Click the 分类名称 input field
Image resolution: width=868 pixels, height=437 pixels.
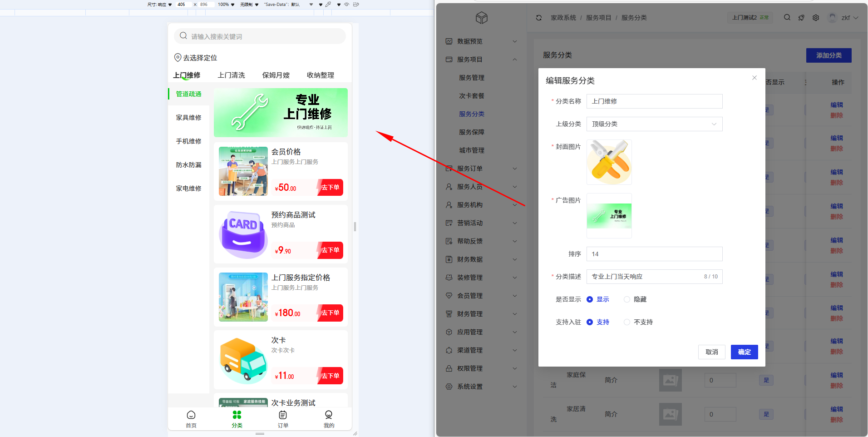pyautogui.click(x=654, y=101)
